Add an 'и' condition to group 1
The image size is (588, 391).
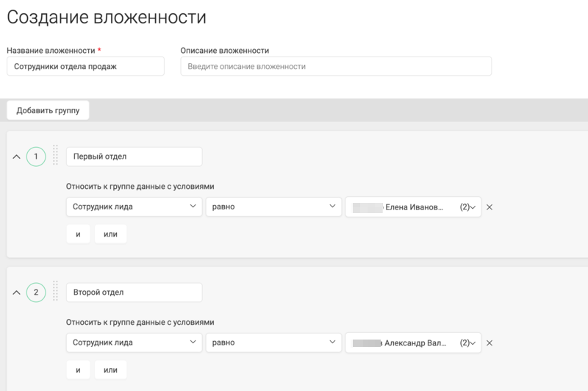click(x=78, y=234)
